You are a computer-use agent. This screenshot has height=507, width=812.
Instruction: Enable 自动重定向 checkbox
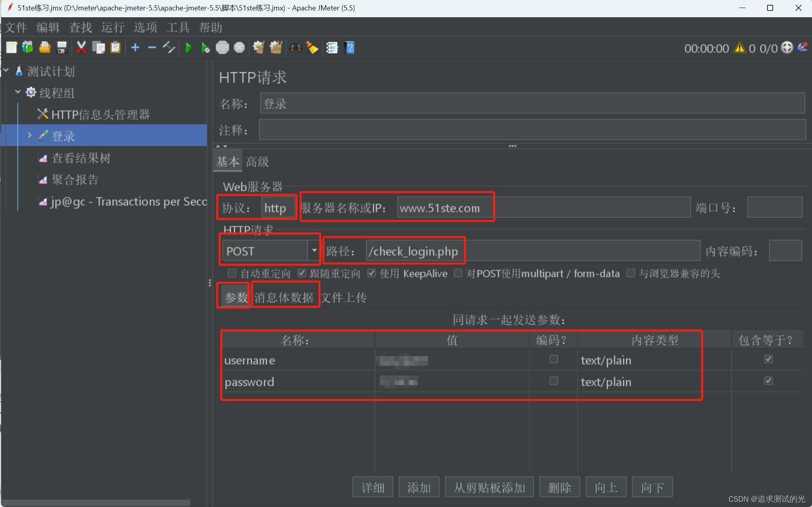click(232, 273)
